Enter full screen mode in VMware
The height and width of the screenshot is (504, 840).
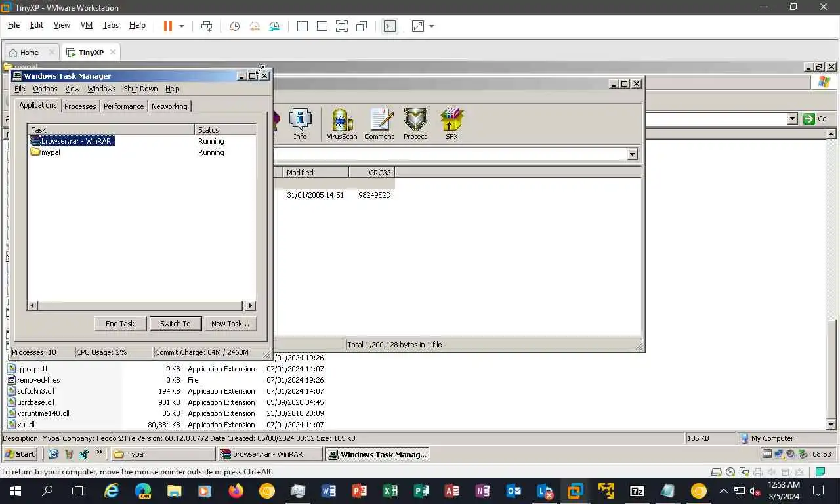(342, 26)
